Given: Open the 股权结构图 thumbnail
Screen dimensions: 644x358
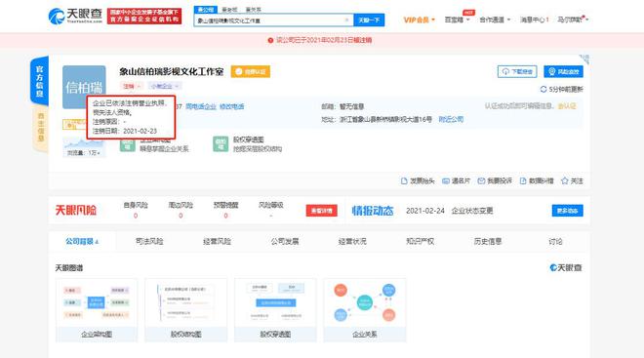Looking at the screenshot, I should point(186,310).
